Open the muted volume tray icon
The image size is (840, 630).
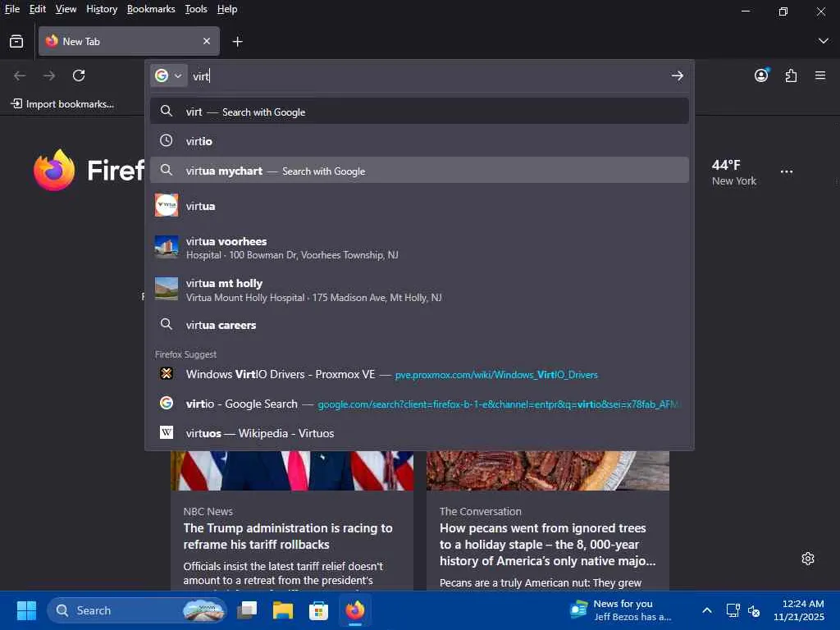[754, 610]
